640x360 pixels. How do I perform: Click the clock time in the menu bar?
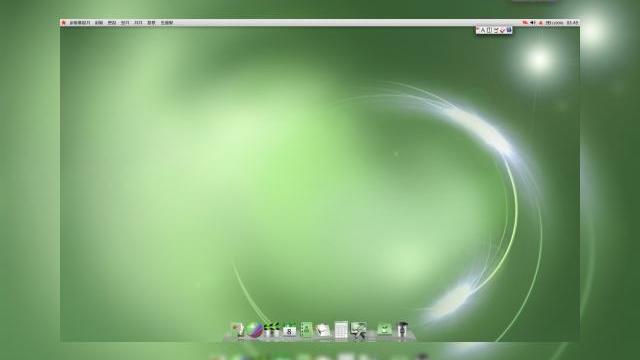click(572, 23)
